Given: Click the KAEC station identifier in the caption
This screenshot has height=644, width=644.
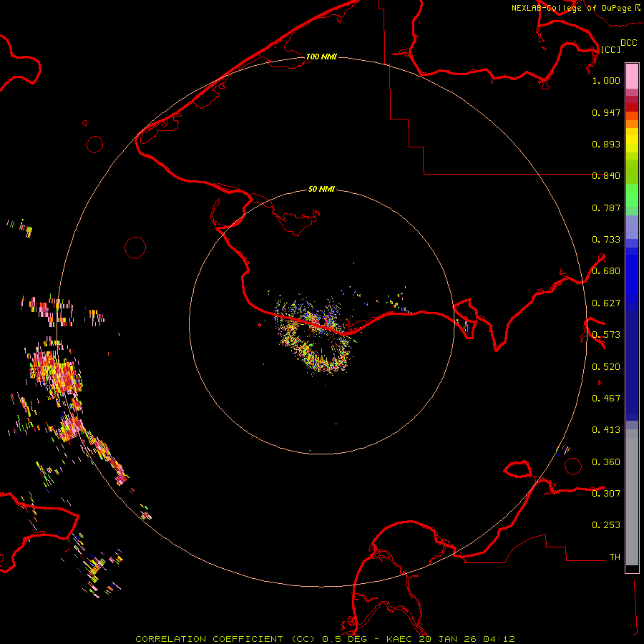Looking at the screenshot, I should 399,638.
